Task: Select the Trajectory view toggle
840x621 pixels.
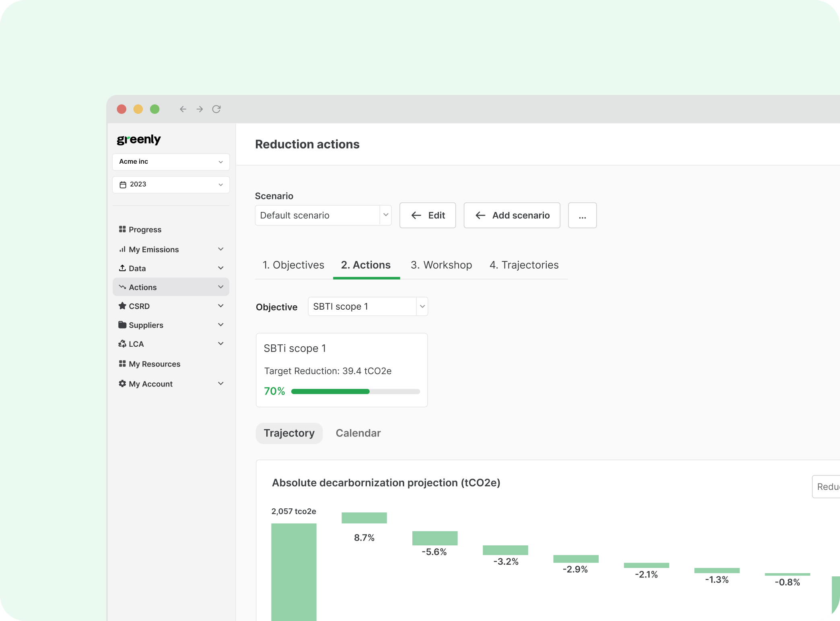Action: pos(289,433)
